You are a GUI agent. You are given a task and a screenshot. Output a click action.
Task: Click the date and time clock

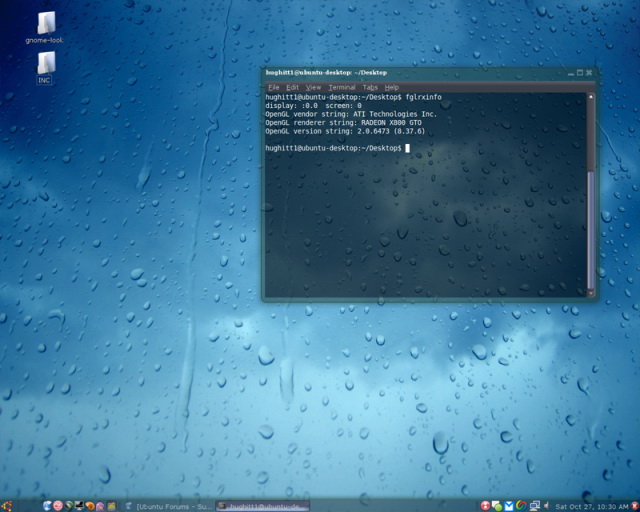point(597,505)
